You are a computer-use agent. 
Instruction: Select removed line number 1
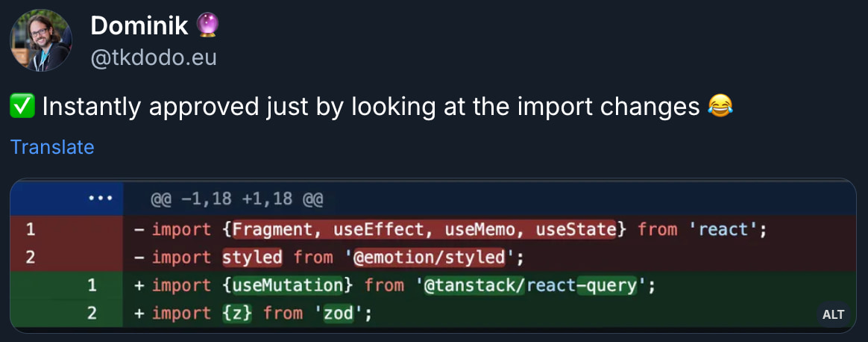click(x=31, y=229)
